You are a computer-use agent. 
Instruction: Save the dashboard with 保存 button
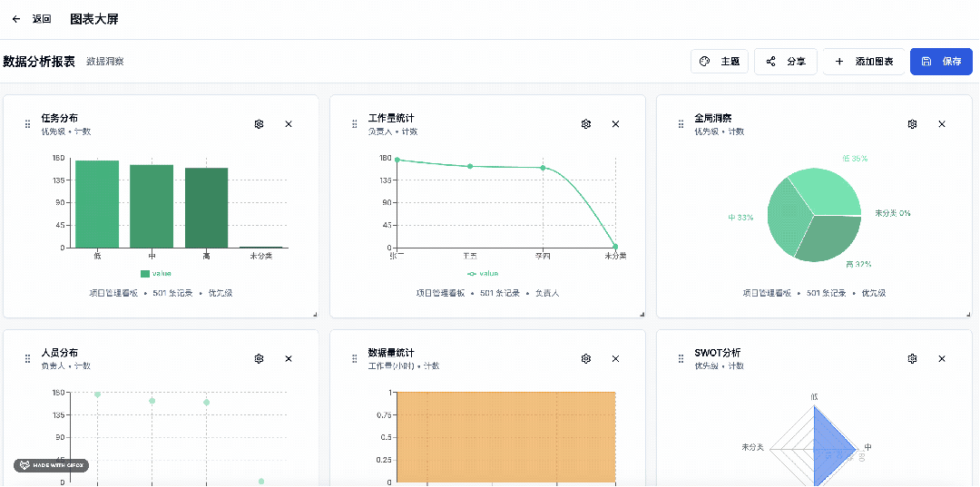(941, 62)
